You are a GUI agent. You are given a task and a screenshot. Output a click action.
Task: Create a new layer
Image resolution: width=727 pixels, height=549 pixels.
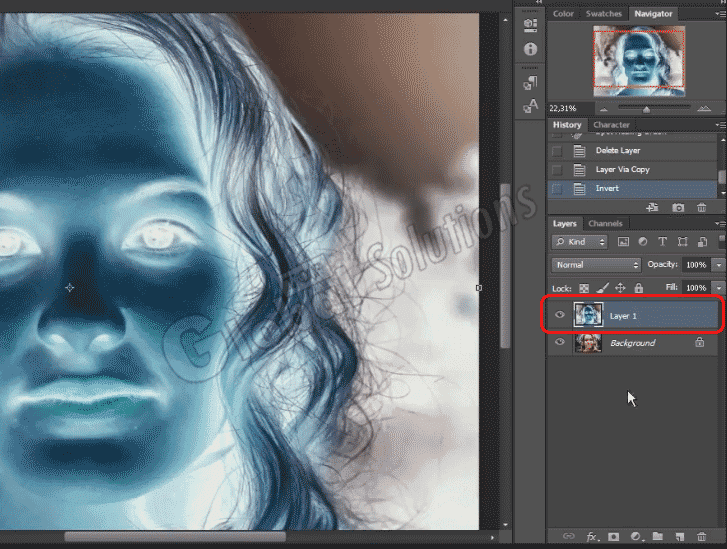point(680,536)
